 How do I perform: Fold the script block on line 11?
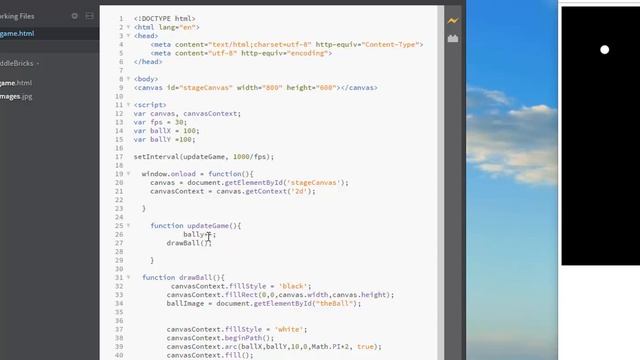[128, 105]
